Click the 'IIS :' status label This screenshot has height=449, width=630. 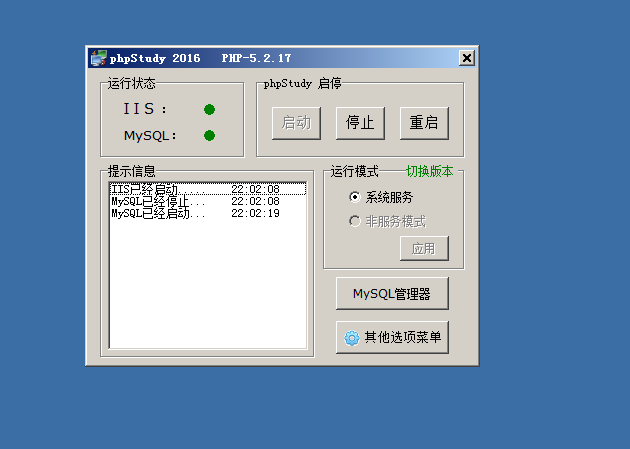(145, 109)
